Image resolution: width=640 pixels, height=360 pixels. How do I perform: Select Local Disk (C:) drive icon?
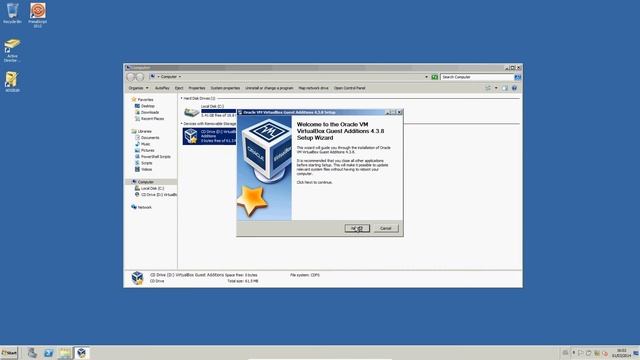(191, 111)
